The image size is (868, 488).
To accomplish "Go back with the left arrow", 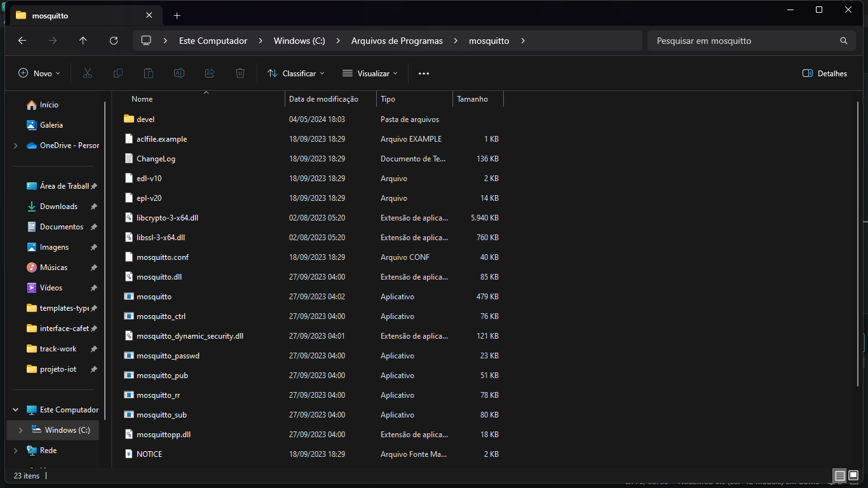I will point(22,41).
